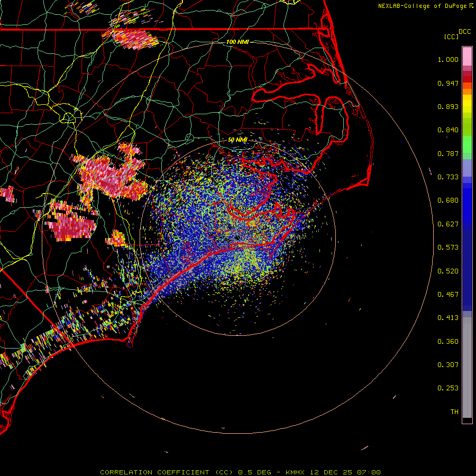Select the 0.947 scale value
The width and height of the screenshot is (476, 476).
448,83
